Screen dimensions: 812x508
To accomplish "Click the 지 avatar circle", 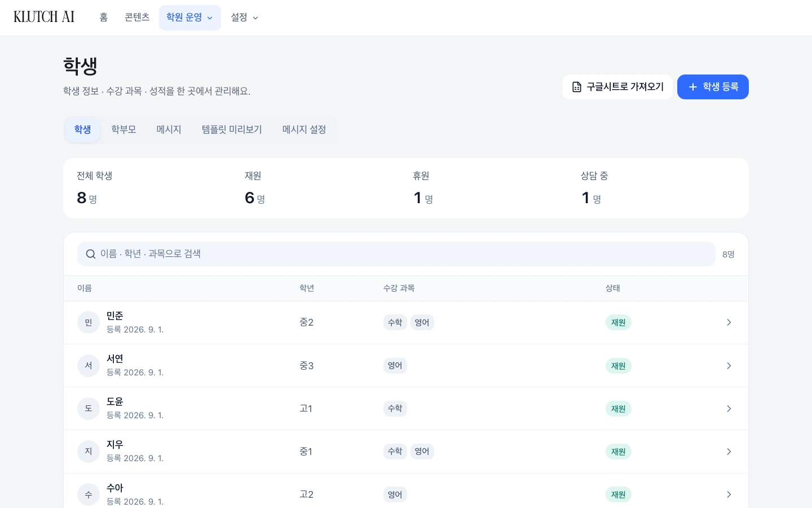I will tap(89, 452).
